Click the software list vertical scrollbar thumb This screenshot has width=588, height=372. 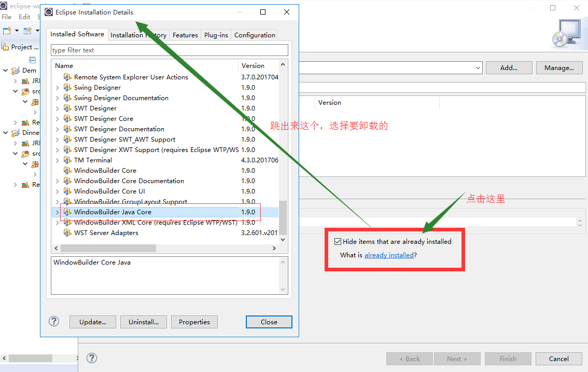[x=283, y=218]
